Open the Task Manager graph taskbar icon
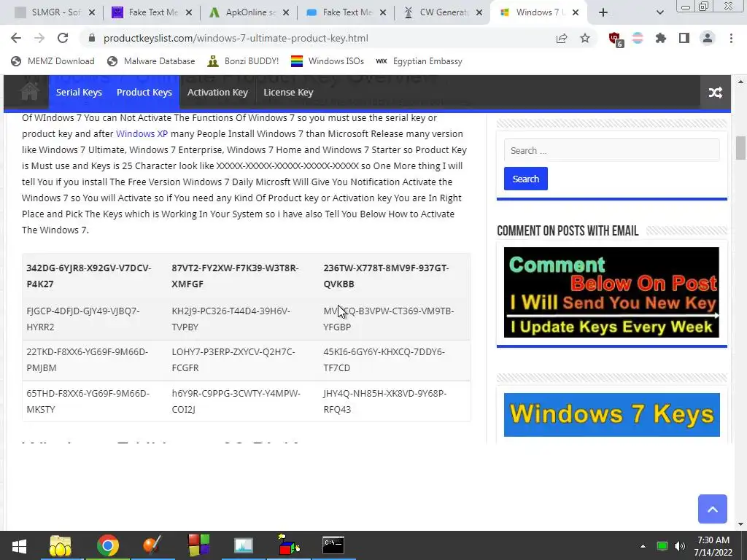Viewport: 747px width, 560px height. [244, 545]
